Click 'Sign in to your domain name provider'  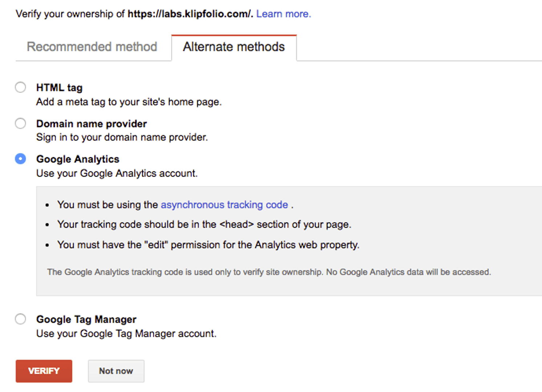[x=122, y=137]
